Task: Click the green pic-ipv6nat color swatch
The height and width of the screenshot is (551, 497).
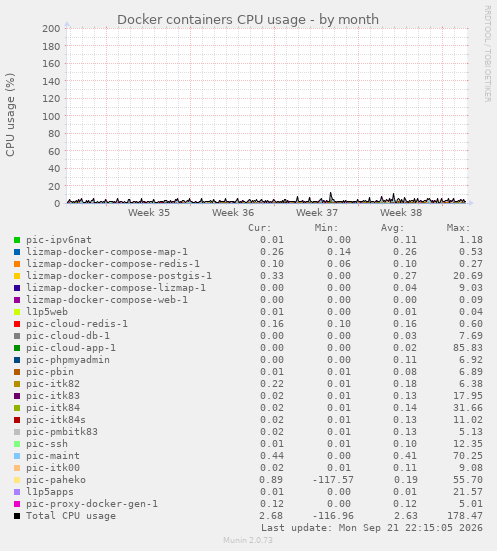Action: point(17,240)
